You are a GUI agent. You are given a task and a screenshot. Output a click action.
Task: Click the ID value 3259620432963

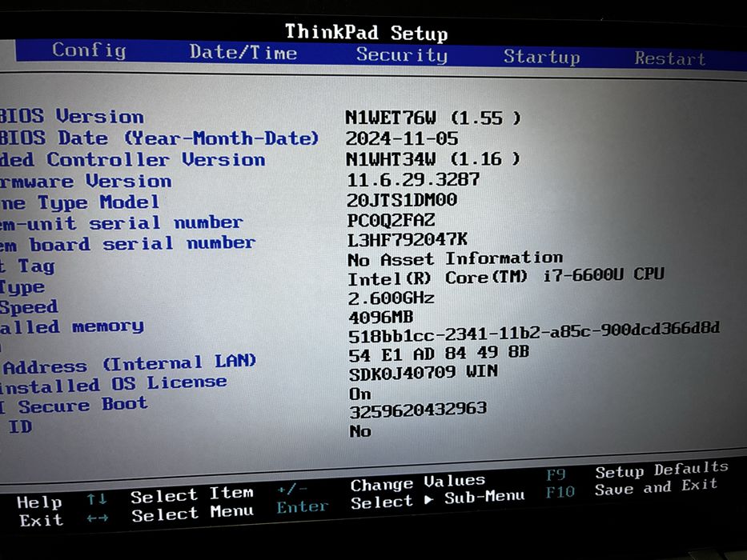(x=418, y=410)
